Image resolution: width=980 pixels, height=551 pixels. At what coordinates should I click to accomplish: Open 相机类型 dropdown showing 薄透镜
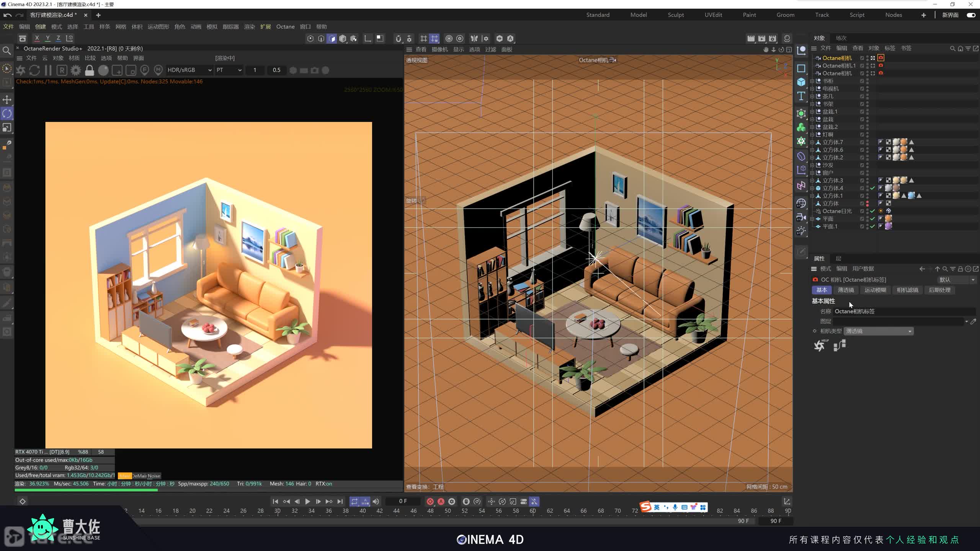point(878,331)
